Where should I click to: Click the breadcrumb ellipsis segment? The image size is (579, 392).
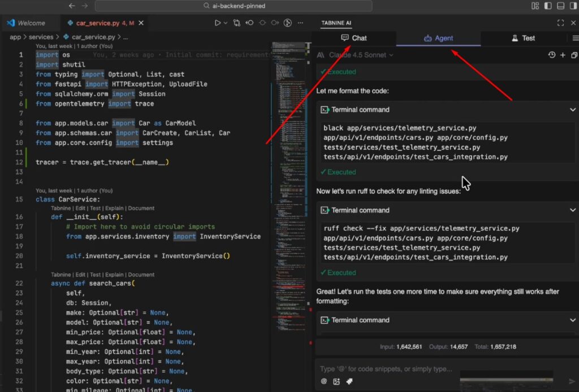126,37
